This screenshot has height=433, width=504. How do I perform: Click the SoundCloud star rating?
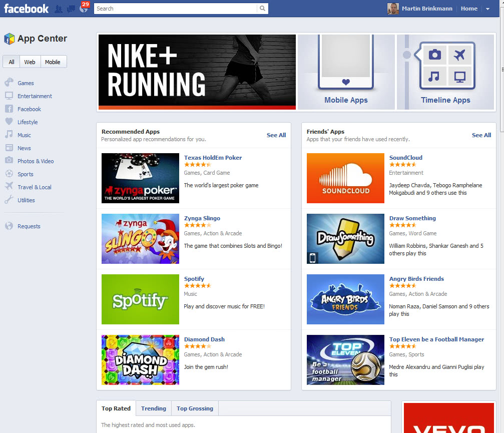[x=403, y=165]
